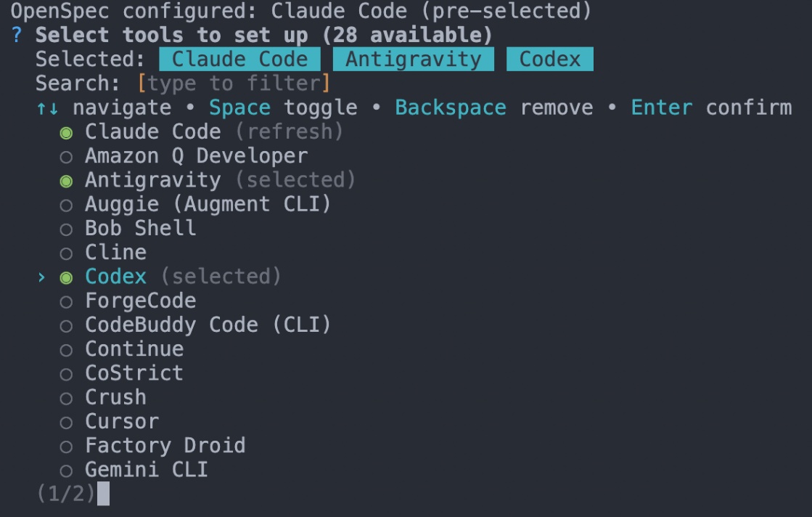Deselect the Antigravity green radio
The image size is (812, 517).
[x=66, y=180]
